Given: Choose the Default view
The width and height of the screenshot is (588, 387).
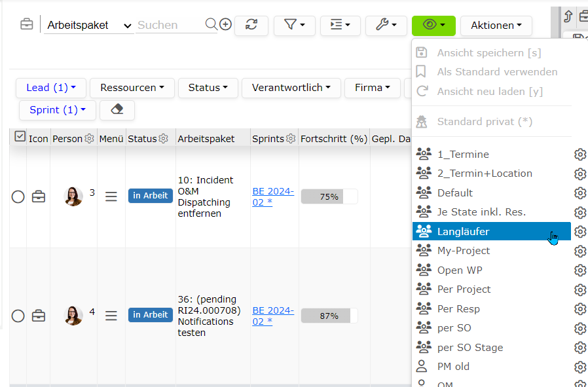Looking at the screenshot, I should point(491,193).
